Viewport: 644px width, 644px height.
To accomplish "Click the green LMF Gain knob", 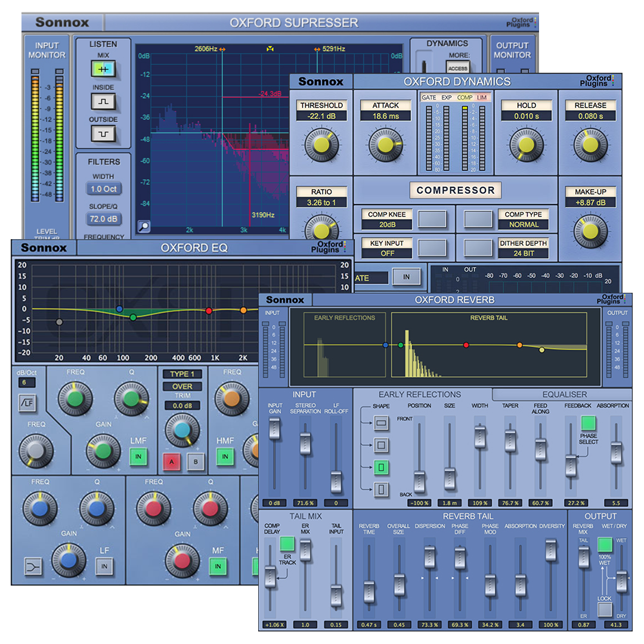I will click(x=103, y=451).
